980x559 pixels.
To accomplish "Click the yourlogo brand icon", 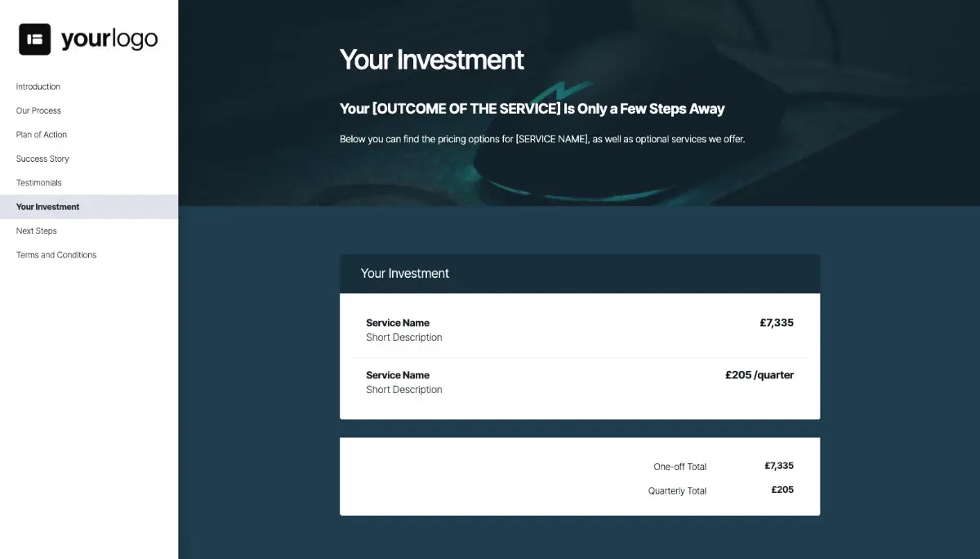I will [x=34, y=38].
